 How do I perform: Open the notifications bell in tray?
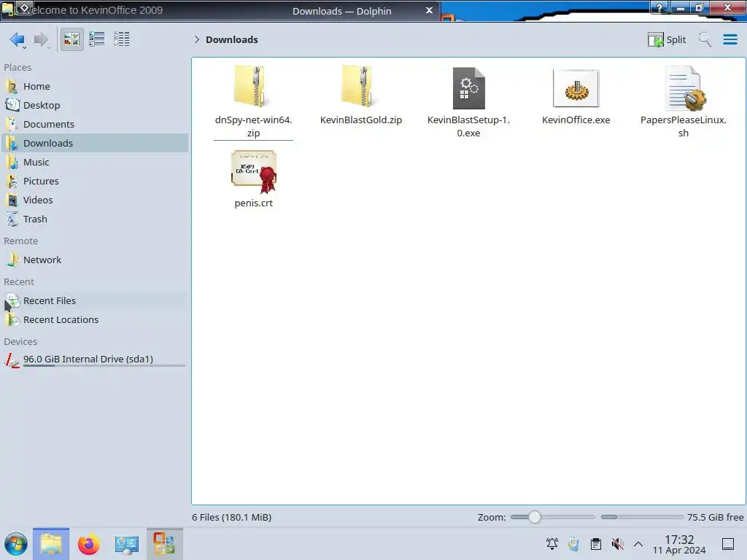click(x=552, y=544)
